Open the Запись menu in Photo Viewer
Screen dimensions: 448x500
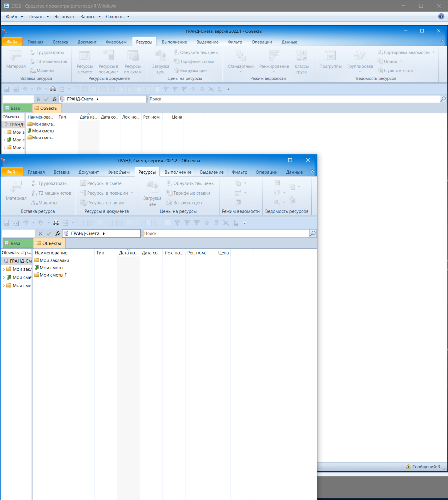91,16
